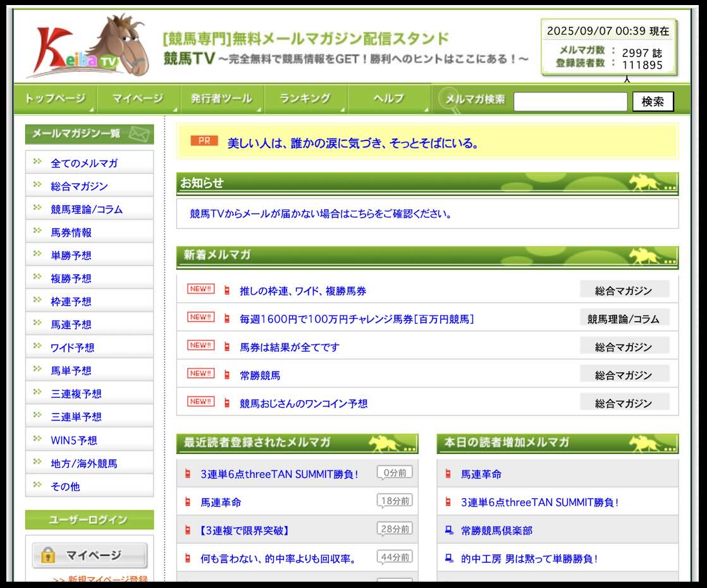
Task: Open 競馬おじさんのワンコイン予想 magazine link
Action: [304, 403]
